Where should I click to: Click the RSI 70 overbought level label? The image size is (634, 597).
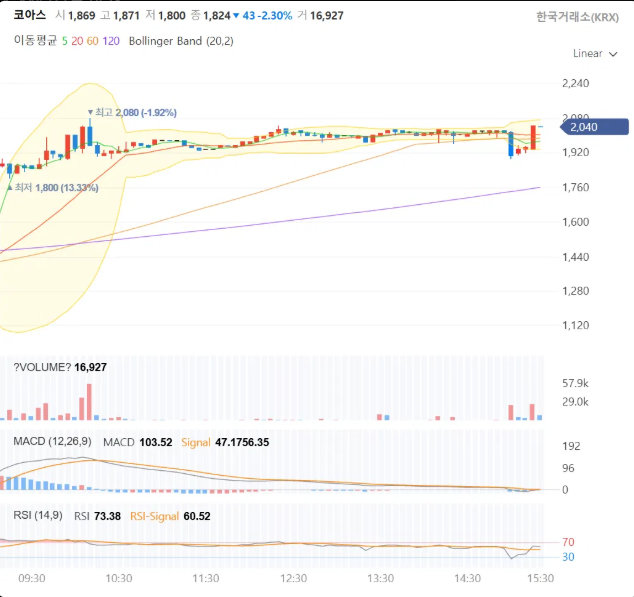(x=568, y=542)
